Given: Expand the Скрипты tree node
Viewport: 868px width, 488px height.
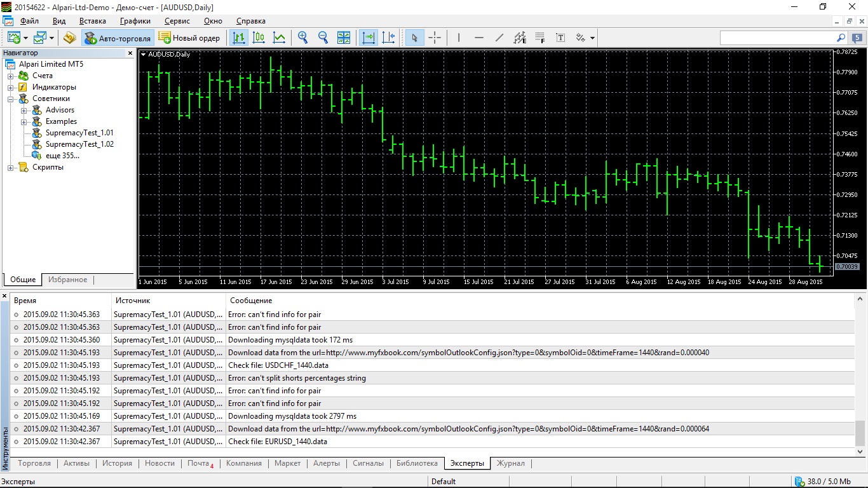Looking at the screenshot, I should (x=11, y=168).
